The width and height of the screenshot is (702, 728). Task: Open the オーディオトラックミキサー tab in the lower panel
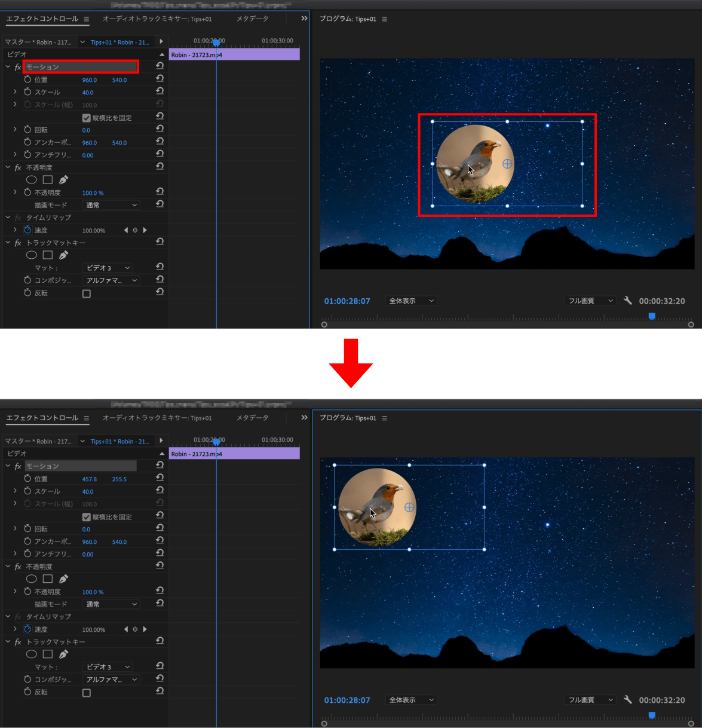157,418
